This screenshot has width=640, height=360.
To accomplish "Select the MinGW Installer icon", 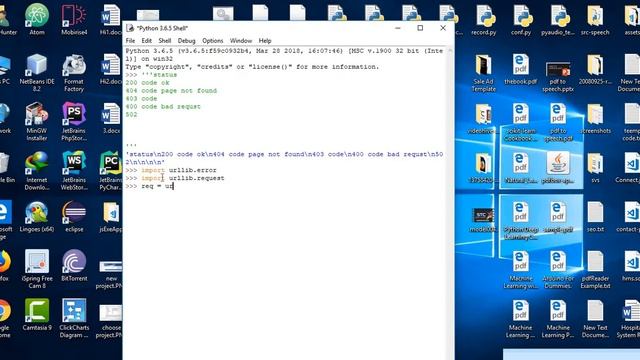I will 37,121.
